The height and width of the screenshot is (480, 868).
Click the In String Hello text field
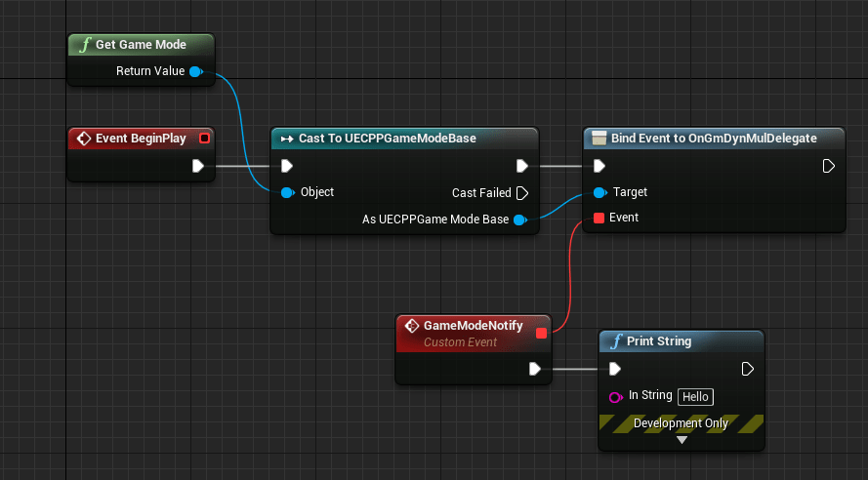tap(696, 396)
